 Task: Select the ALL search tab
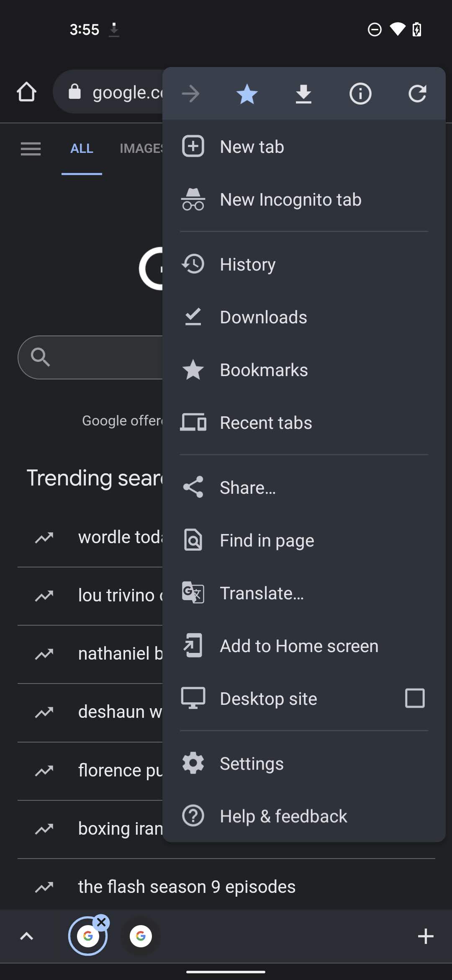(x=82, y=149)
